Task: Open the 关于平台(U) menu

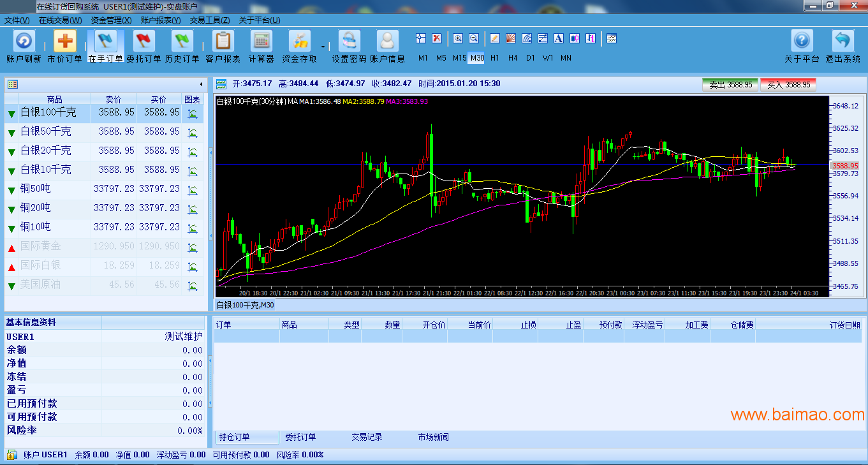Action: point(260,20)
